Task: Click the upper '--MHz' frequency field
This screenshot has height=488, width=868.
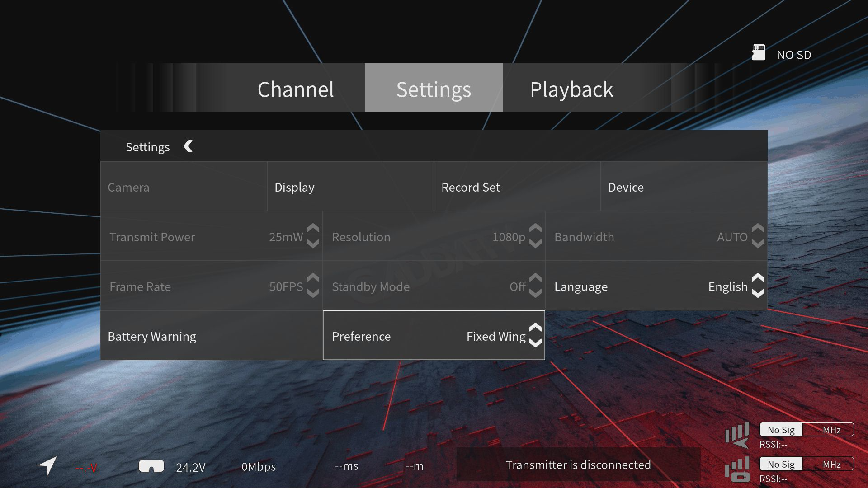Action: click(828, 430)
